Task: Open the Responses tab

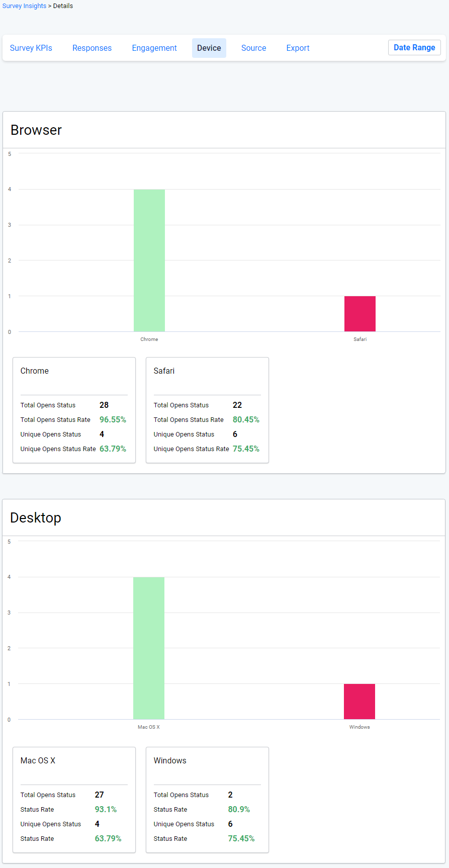Action: click(x=92, y=48)
